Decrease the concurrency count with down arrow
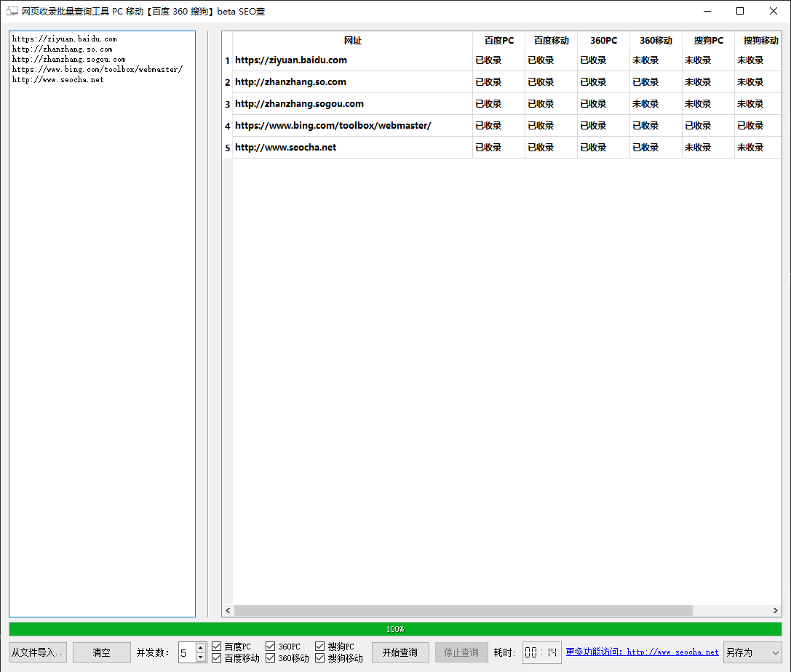Screen dimensions: 791x672 [201, 657]
